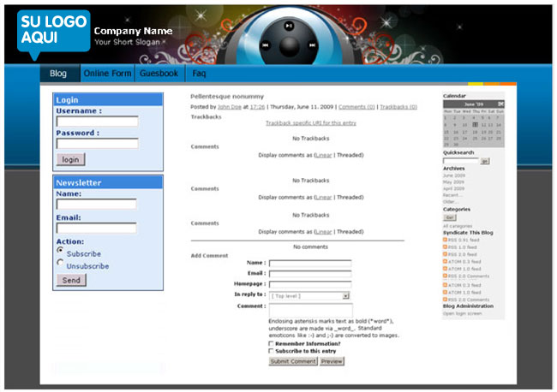Viewport: 557px width, 392px height.
Task: Click the Newsletter Name input field
Action: 97,204
